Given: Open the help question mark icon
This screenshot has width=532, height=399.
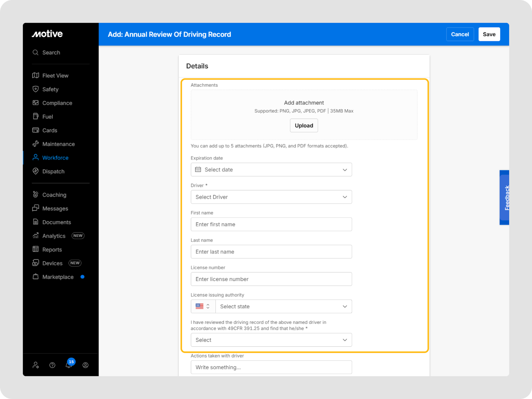Looking at the screenshot, I should (52, 365).
